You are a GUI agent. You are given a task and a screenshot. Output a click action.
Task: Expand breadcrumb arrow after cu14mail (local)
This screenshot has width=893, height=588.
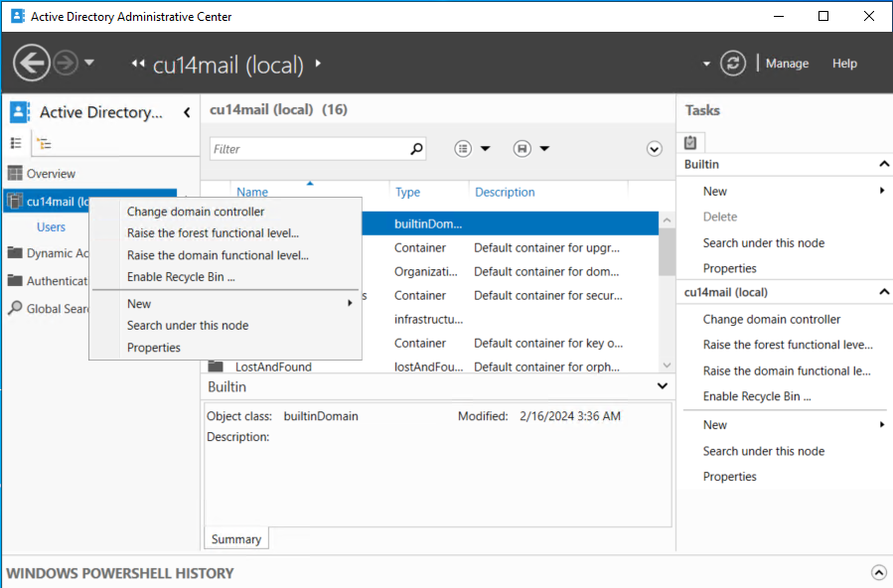[318, 64]
